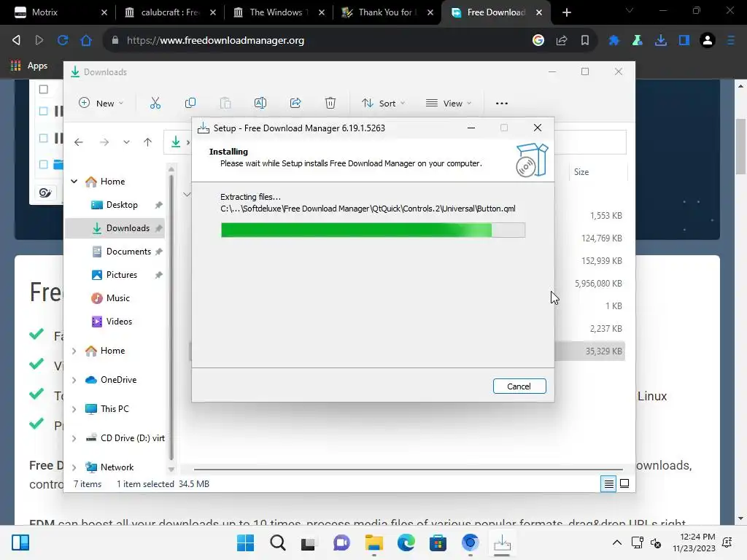Select Desktop in the navigation pane

pyautogui.click(x=122, y=205)
